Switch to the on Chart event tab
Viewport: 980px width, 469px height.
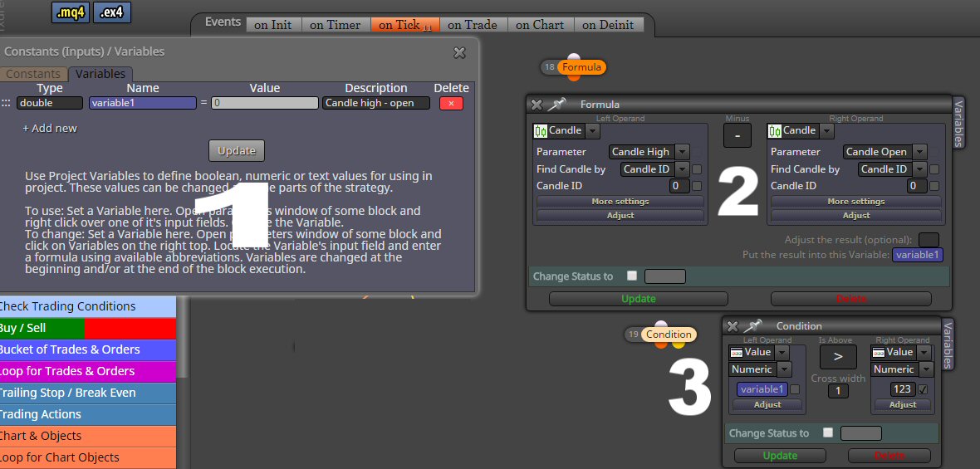click(540, 25)
